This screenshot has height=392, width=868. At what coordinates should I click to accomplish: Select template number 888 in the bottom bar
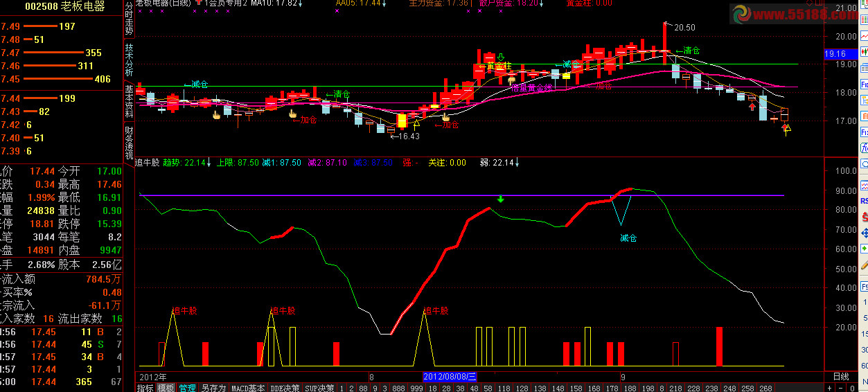click(398, 387)
